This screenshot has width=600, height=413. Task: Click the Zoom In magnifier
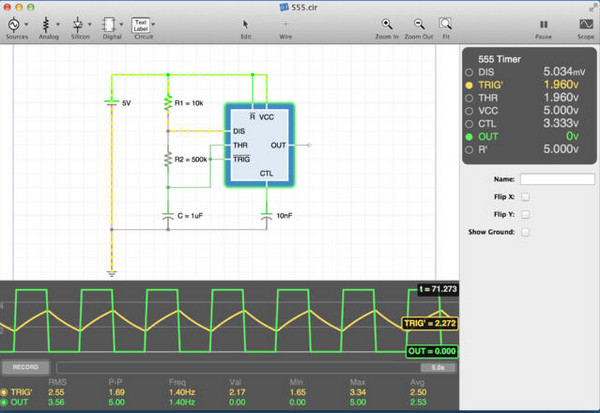tap(388, 24)
